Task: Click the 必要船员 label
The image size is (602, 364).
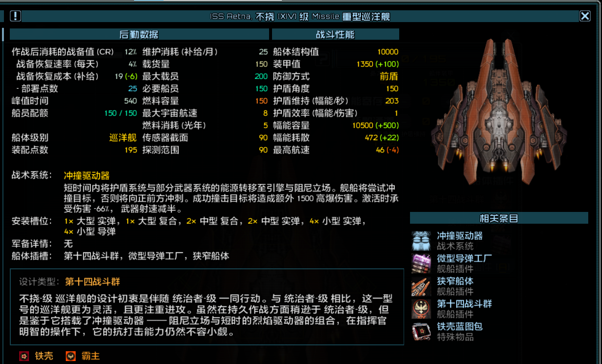Action: (x=161, y=89)
